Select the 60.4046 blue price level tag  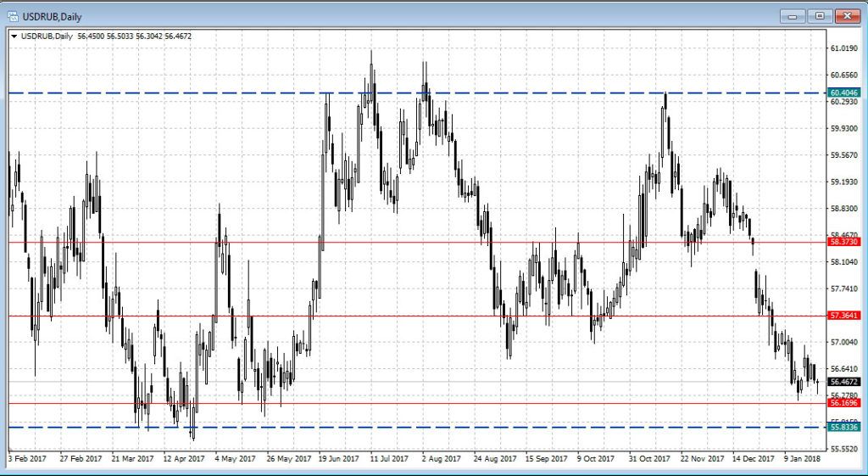point(846,92)
